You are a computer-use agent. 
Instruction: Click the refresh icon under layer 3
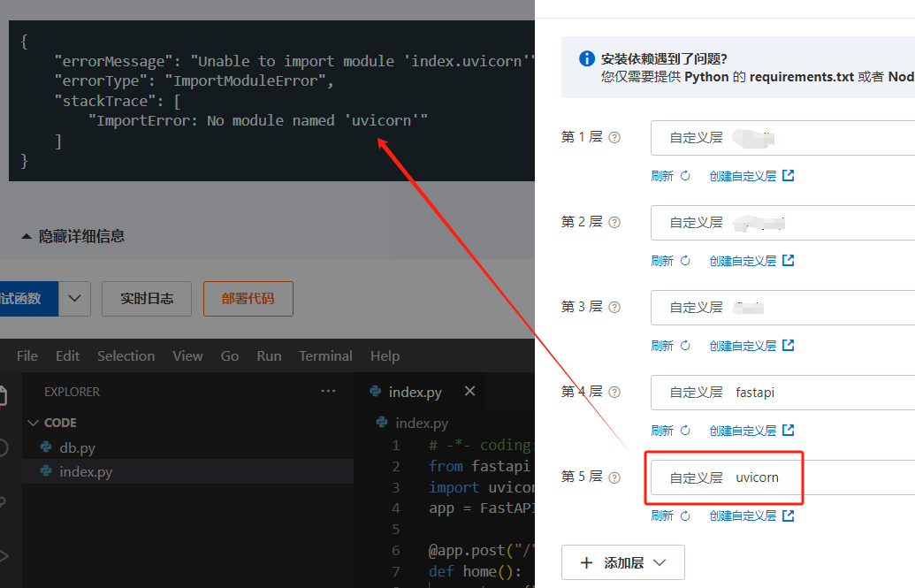point(686,346)
